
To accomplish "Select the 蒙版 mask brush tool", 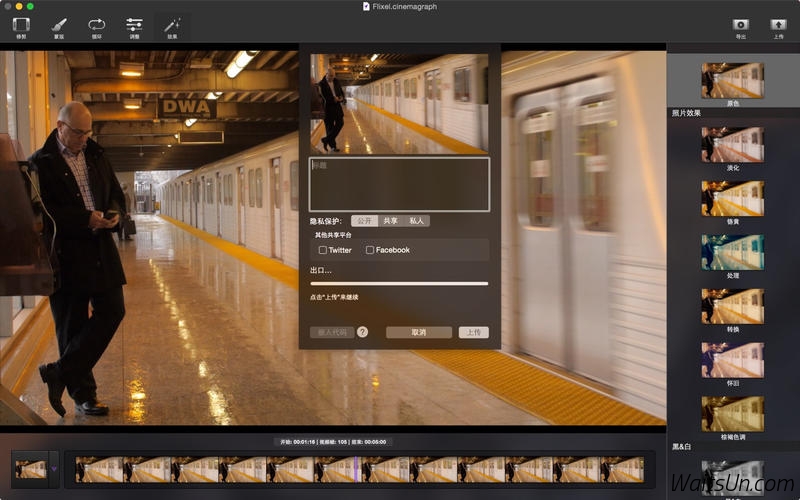I will (x=59, y=25).
